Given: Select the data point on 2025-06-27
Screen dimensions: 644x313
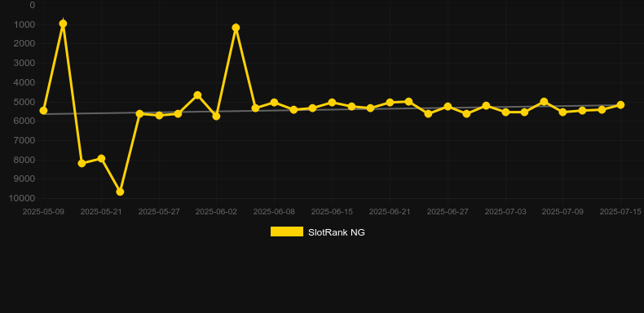Looking at the screenshot, I should [448, 107].
